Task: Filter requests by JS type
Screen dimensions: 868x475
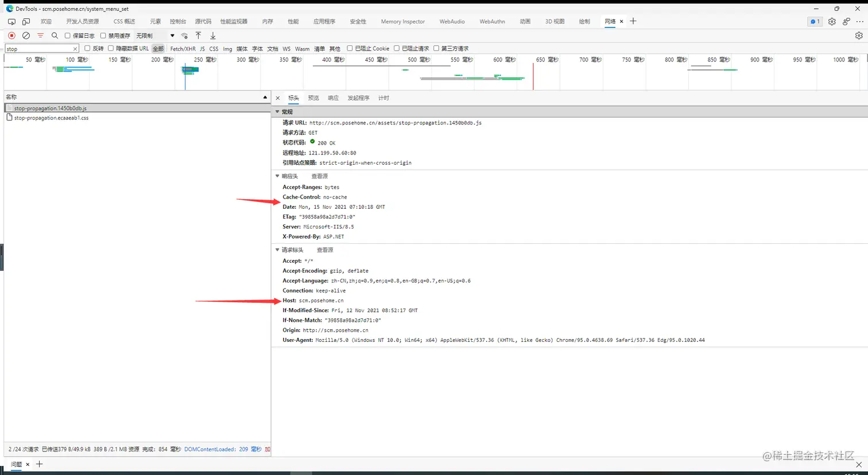Action: (202, 49)
